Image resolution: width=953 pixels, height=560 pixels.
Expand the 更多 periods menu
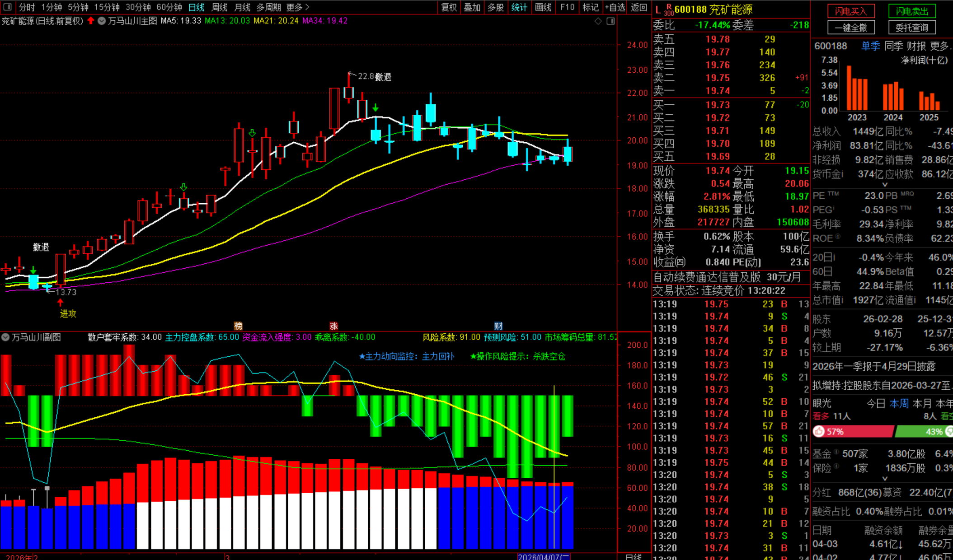tap(298, 7)
